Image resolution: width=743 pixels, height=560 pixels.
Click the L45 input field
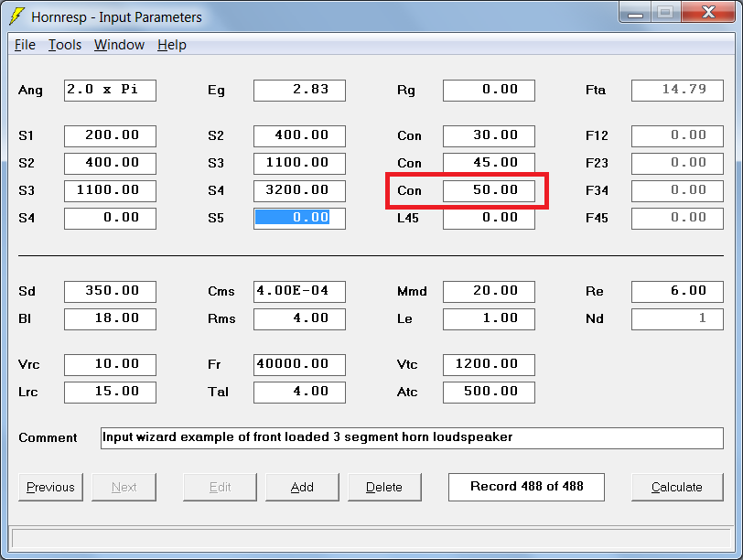coord(489,219)
